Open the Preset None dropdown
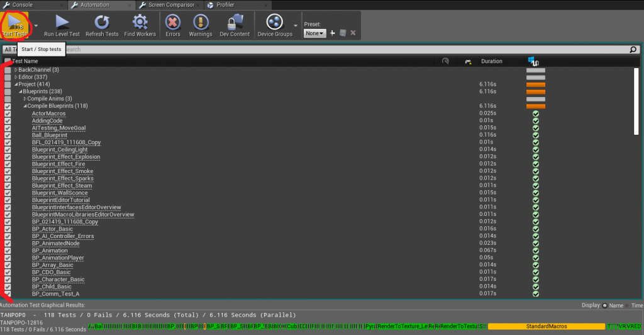The width and height of the screenshot is (644, 335). point(314,33)
